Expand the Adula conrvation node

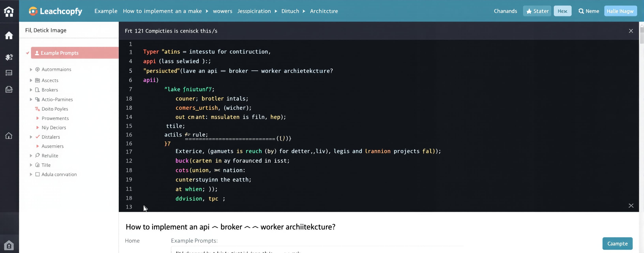click(x=31, y=174)
